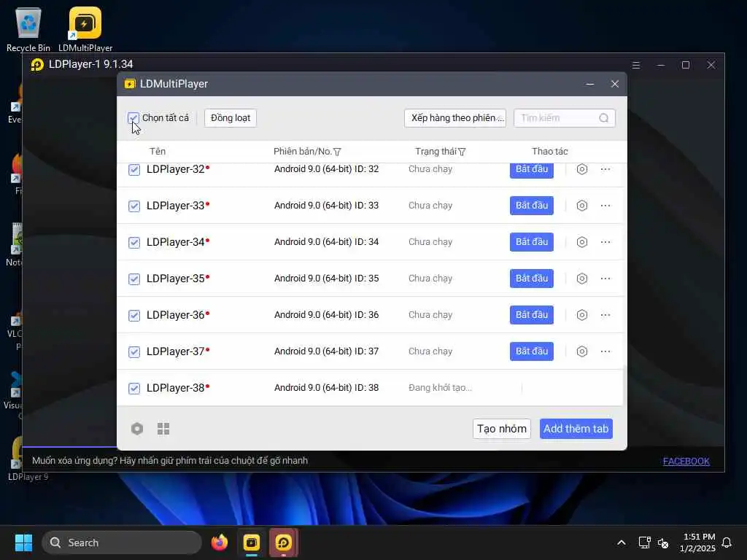The width and height of the screenshot is (747, 560).
Task: Open more options for LDPlayer-34
Action: pyautogui.click(x=605, y=242)
